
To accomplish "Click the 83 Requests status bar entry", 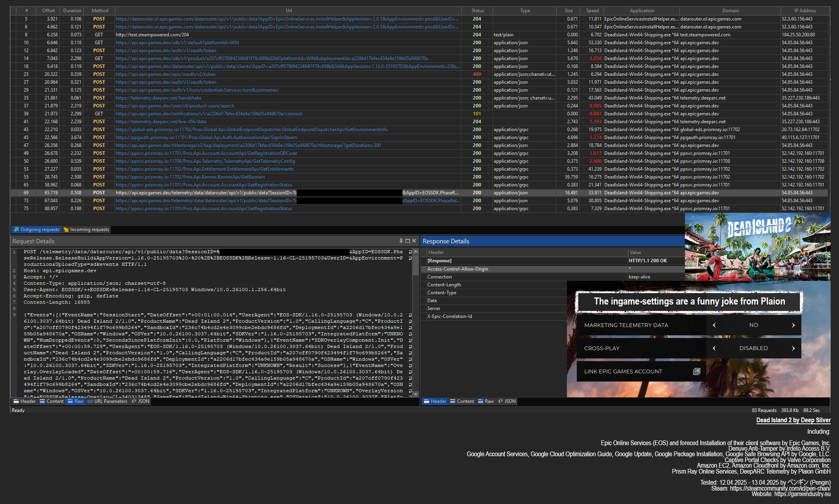I will tap(764, 410).
